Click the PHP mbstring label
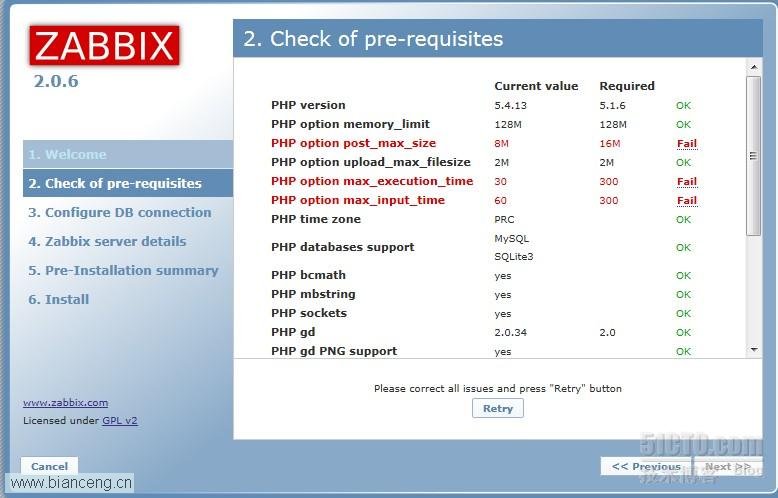Image resolution: width=778 pixels, height=498 pixels. pos(313,294)
